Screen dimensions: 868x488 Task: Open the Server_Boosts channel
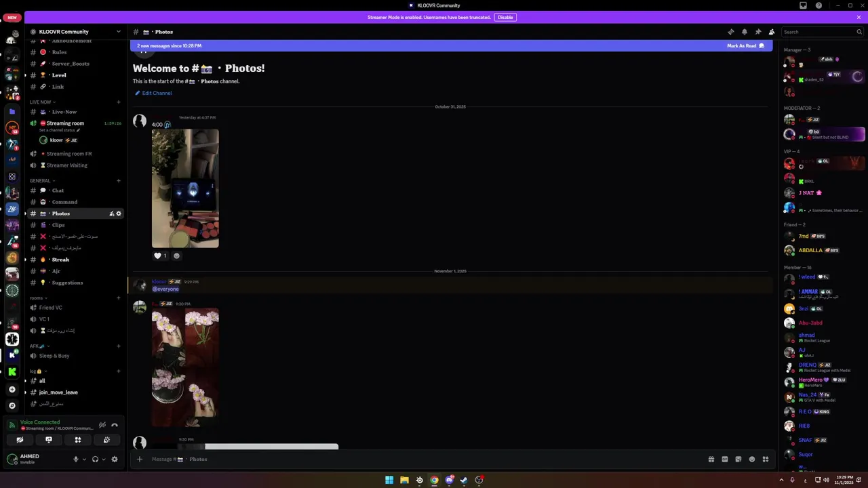click(x=76, y=64)
